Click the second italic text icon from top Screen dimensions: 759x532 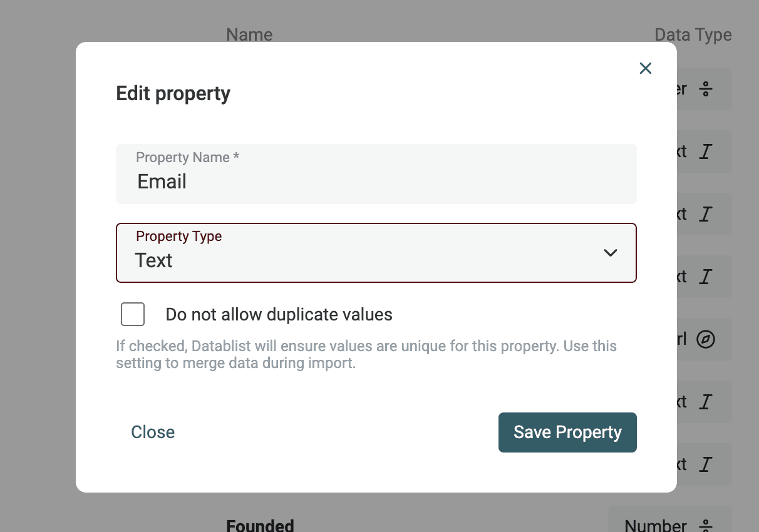pos(706,214)
